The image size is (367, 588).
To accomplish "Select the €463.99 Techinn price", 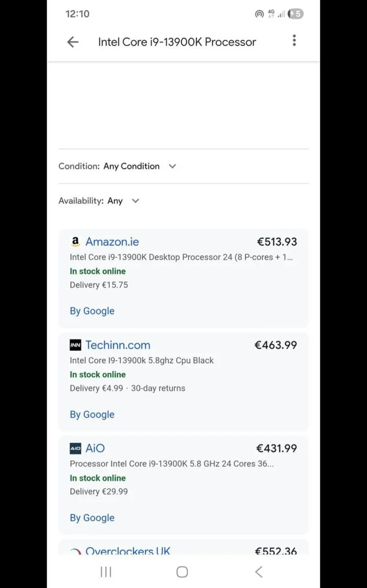I will coord(275,345).
